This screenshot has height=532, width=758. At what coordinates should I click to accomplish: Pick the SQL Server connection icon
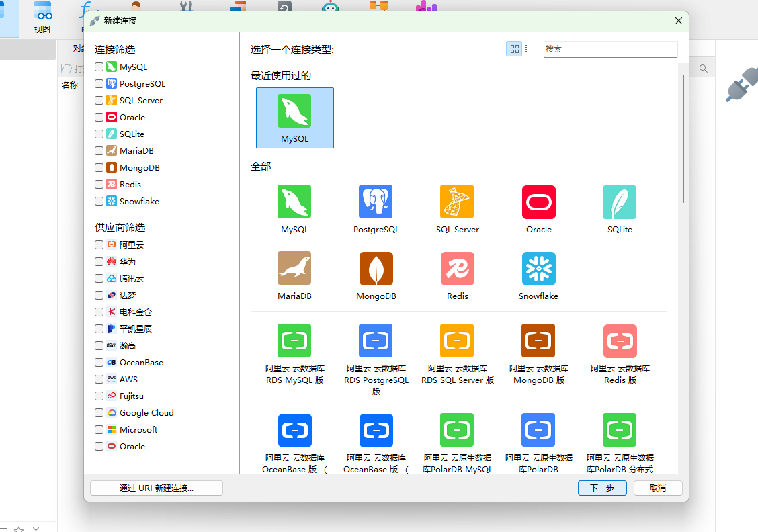(457, 202)
